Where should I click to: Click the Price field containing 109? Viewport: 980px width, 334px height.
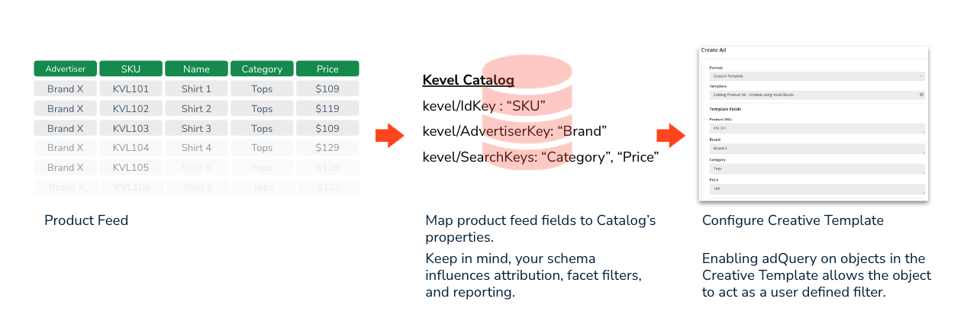point(817,188)
